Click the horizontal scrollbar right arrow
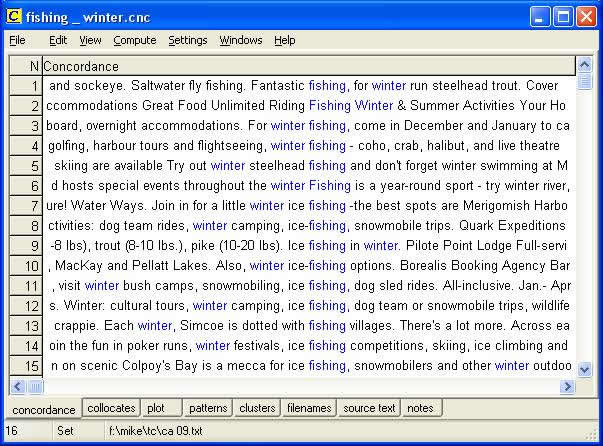The width and height of the screenshot is (603, 446). pyautogui.click(x=567, y=387)
